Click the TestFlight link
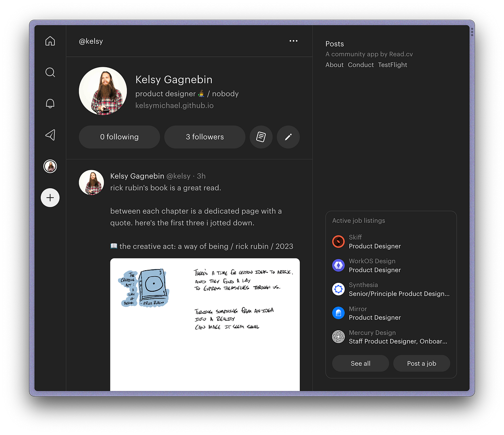504x435 pixels. [x=392, y=65]
